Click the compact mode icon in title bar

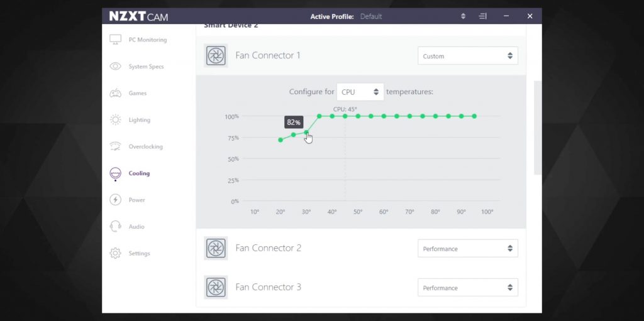(x=482, y=16)
